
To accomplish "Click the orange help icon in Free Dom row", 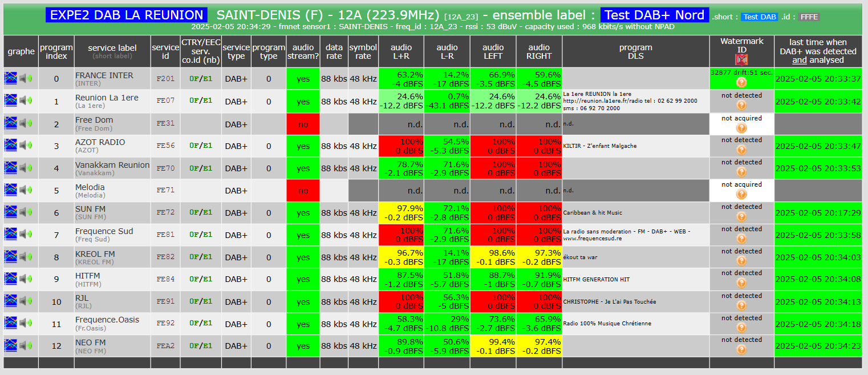I will click(x=741, y=128).
